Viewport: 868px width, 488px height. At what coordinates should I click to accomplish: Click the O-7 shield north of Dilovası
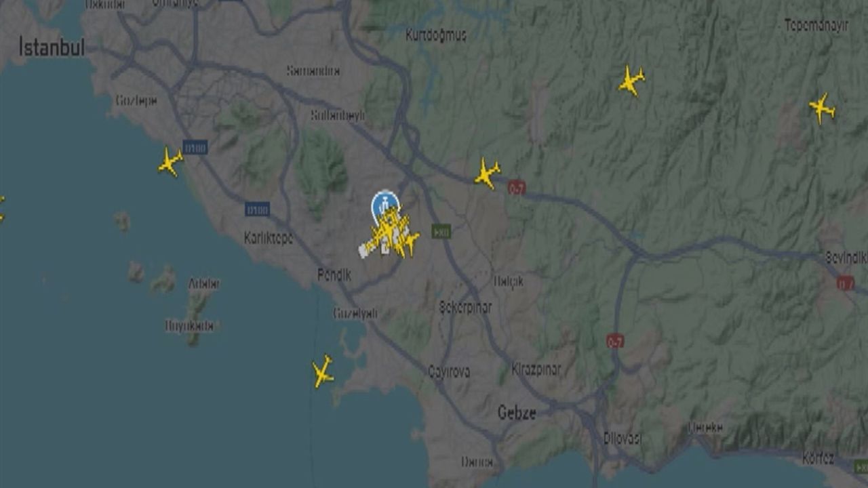[615, 341]
